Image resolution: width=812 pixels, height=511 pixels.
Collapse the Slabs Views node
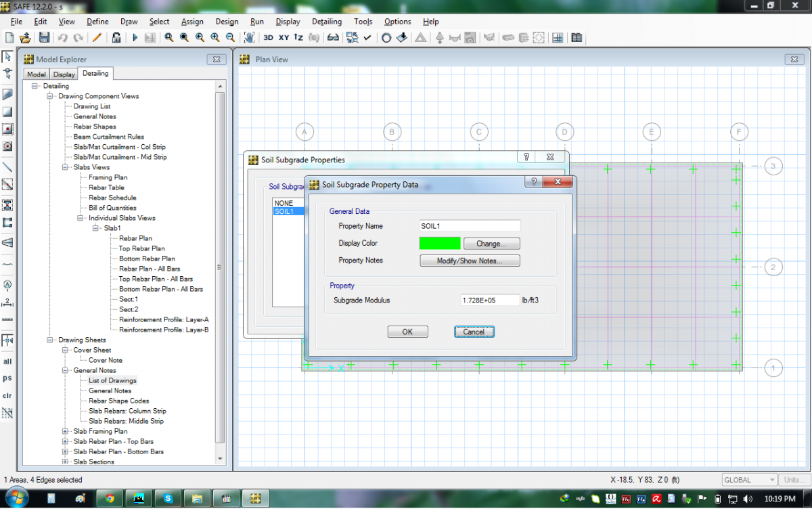66,167
